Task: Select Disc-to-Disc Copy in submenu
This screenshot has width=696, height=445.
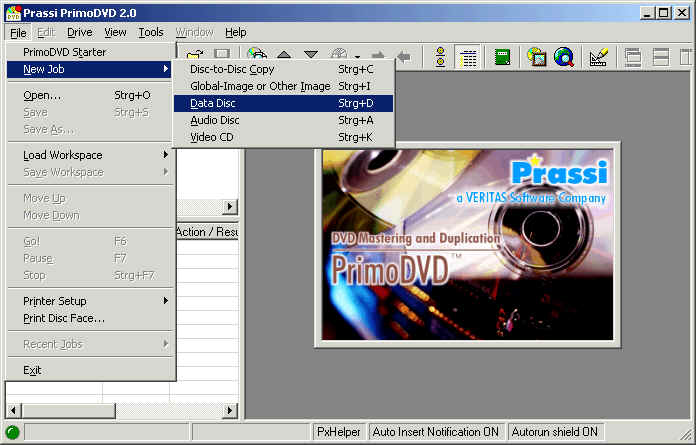Action: click(x=283, y=69)
